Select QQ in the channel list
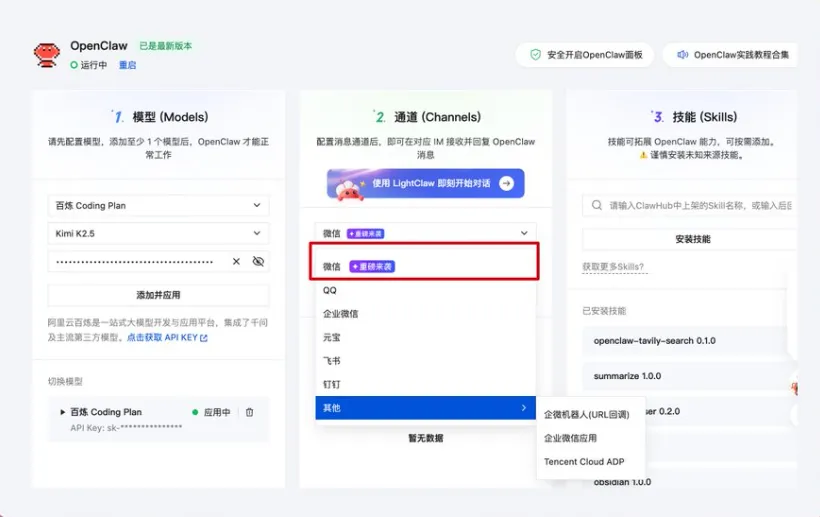The height and width of the screenshot is (517, 820). [426, 290]
